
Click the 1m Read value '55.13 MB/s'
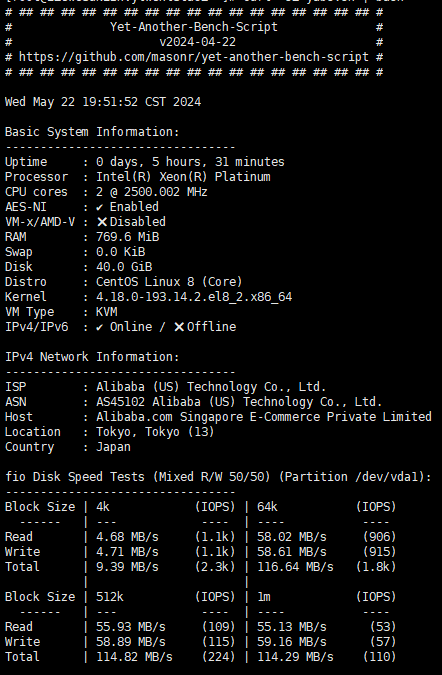tap(292, 627)
